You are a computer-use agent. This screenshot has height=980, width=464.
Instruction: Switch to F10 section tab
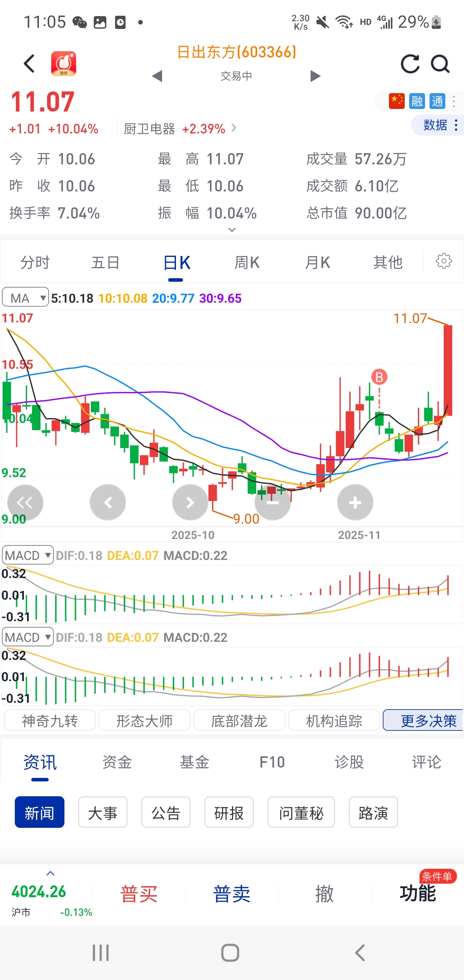272,762
